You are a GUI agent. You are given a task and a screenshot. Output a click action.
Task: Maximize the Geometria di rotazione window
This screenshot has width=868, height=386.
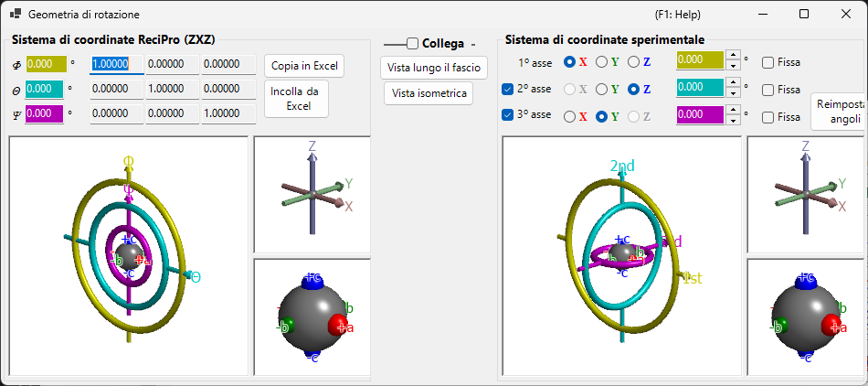[x=804, y=15]
